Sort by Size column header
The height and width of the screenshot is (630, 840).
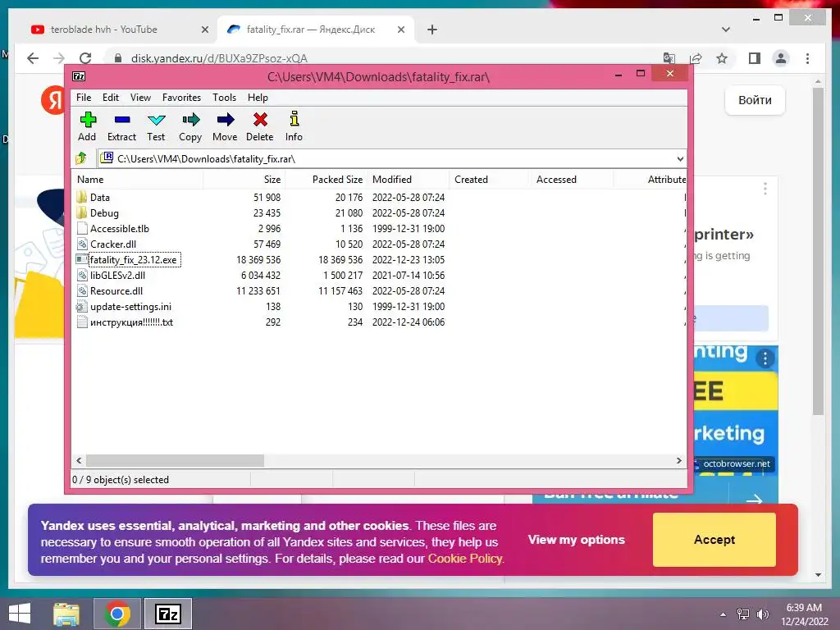tap(244, 180)
